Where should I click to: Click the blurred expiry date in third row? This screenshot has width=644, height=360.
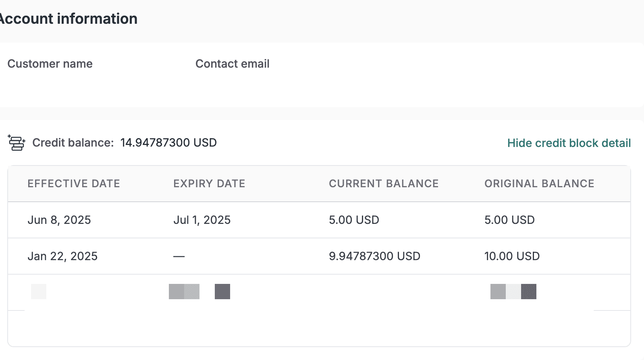[199, 292]
